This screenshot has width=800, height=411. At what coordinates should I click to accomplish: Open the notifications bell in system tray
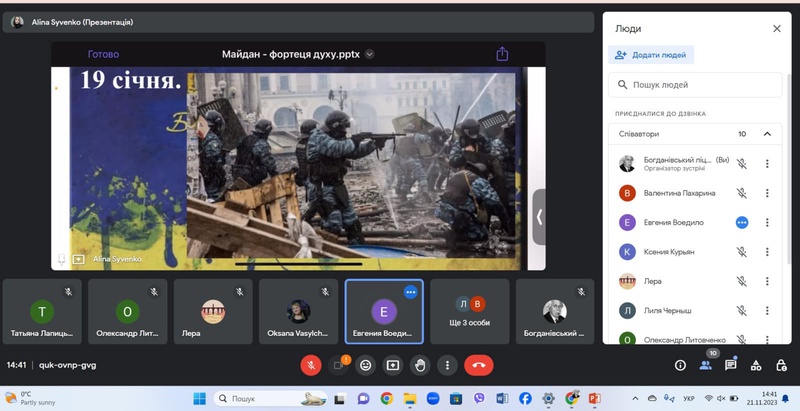tap(786, 398)
